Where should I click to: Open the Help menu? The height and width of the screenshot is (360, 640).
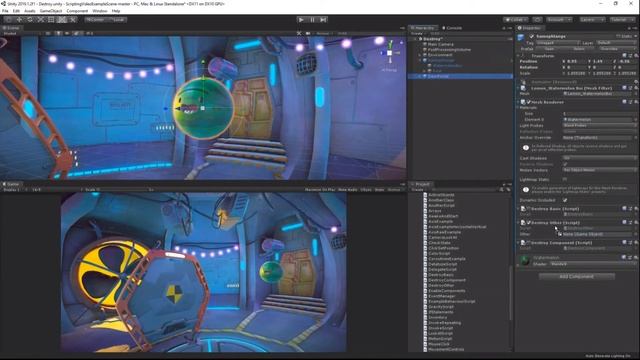116,11
